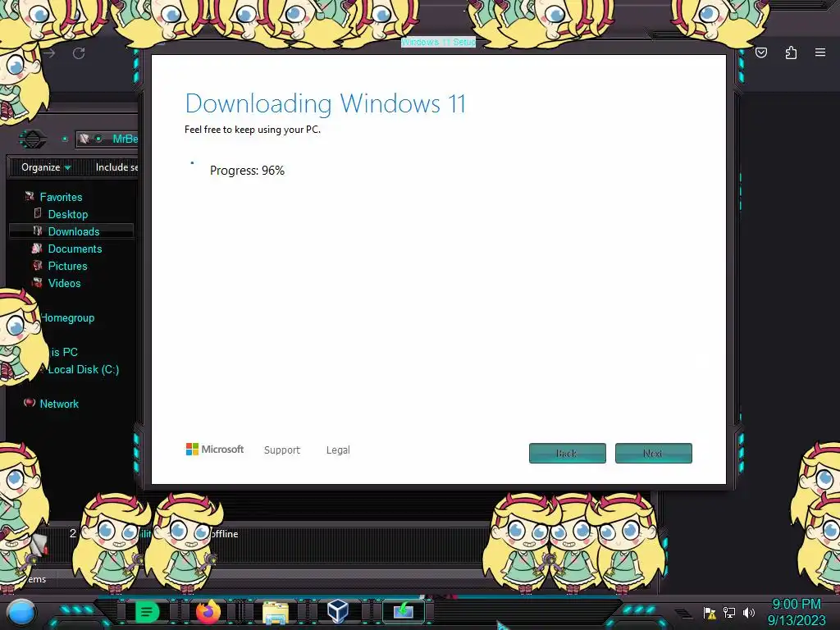Click the Back button in Windows 11 Setup
The height and width of the screenshot is (630, 840).
pos(568,453)
